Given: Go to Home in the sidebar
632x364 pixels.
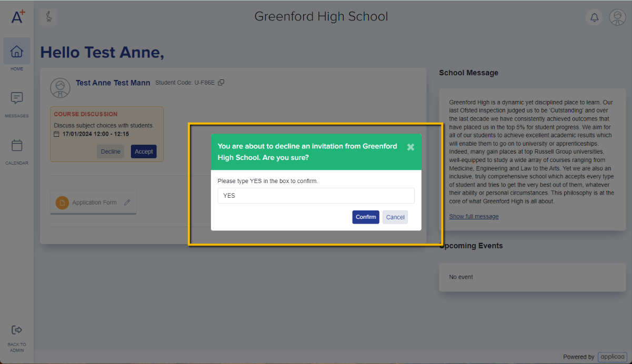Looking at the screenshot, I should coord(17,55).
